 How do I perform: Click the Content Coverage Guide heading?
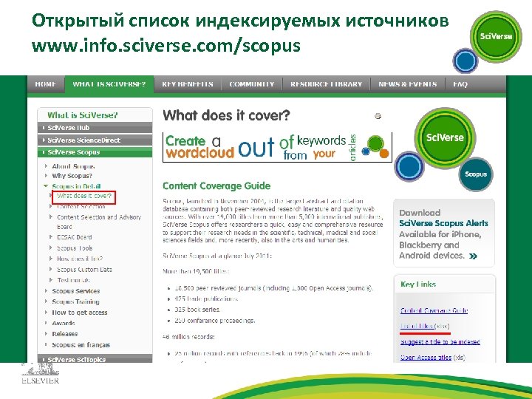click(216, 186)
